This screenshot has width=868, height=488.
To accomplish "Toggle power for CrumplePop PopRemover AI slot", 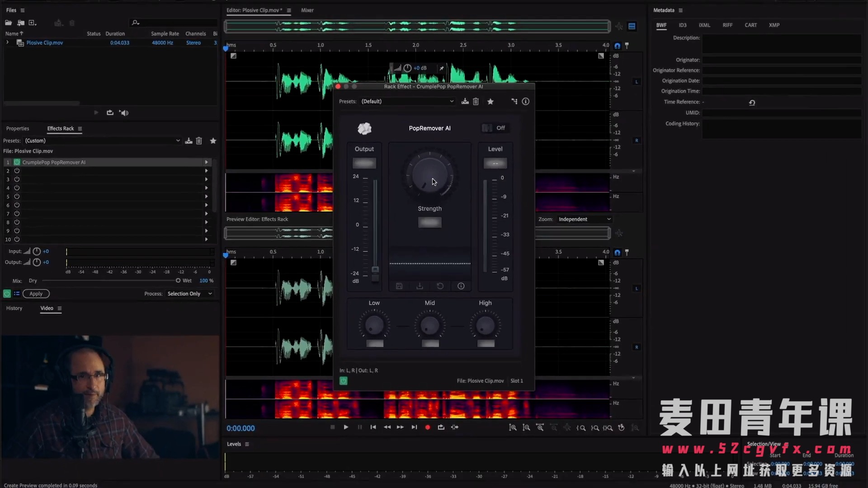I will pos(17,162).
